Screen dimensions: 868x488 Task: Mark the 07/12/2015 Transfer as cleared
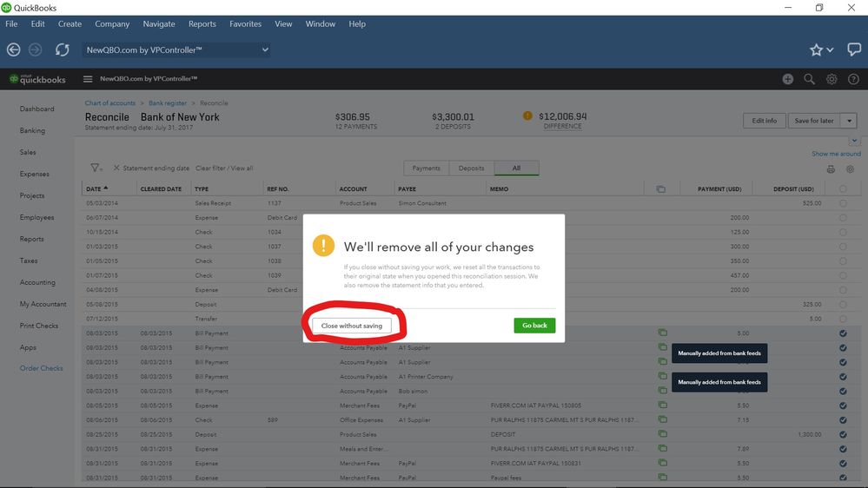click(x=843, y=319)
